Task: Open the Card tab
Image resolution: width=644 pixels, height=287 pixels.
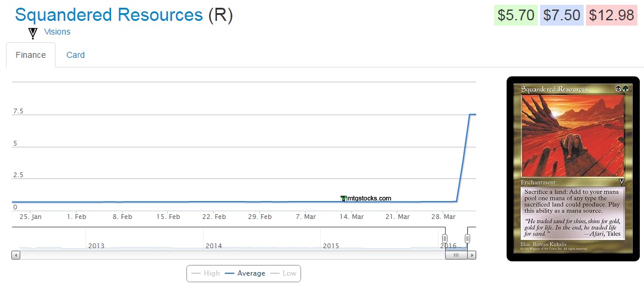Action: 75,55
